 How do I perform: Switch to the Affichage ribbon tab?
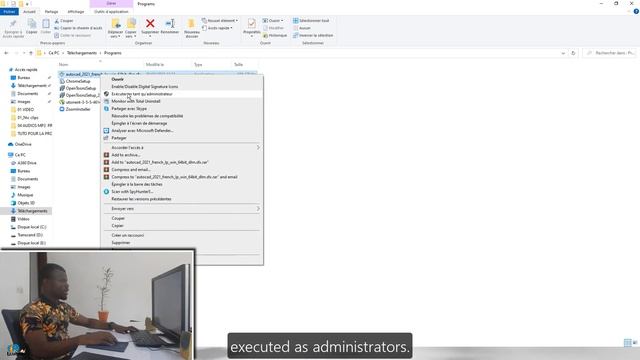(76, 12)
